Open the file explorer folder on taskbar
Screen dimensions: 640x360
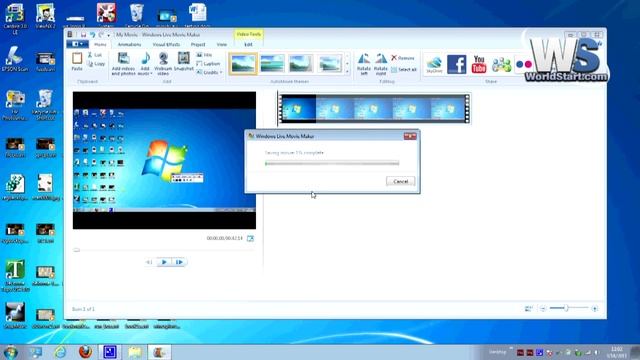pyautogui.click(x=134, y=352)
